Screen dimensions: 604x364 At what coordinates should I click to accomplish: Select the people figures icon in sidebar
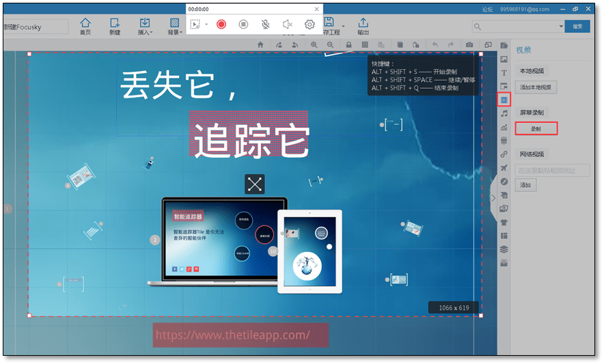click(x=504, y=141)
